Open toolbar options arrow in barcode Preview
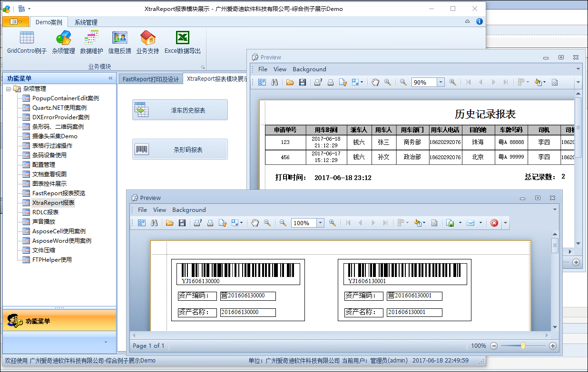 point(505,223)
